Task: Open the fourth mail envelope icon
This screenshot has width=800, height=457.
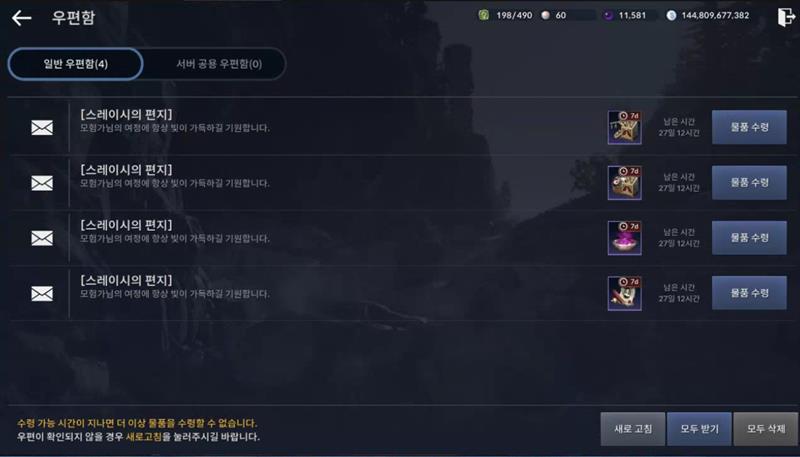Action: click(x=42, y=293)
